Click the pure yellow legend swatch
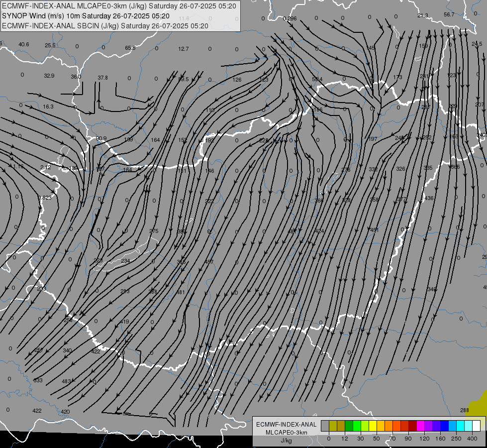 point(373,426)
